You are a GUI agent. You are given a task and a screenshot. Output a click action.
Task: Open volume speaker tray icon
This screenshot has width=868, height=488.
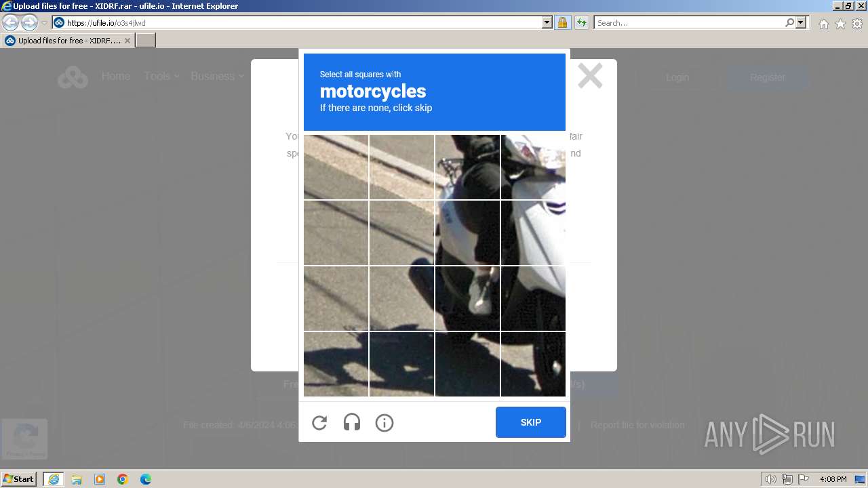click(771, 479)
